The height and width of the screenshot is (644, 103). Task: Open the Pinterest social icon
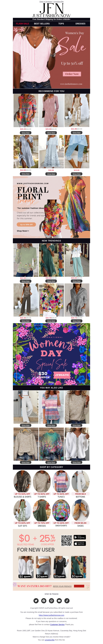52,601
